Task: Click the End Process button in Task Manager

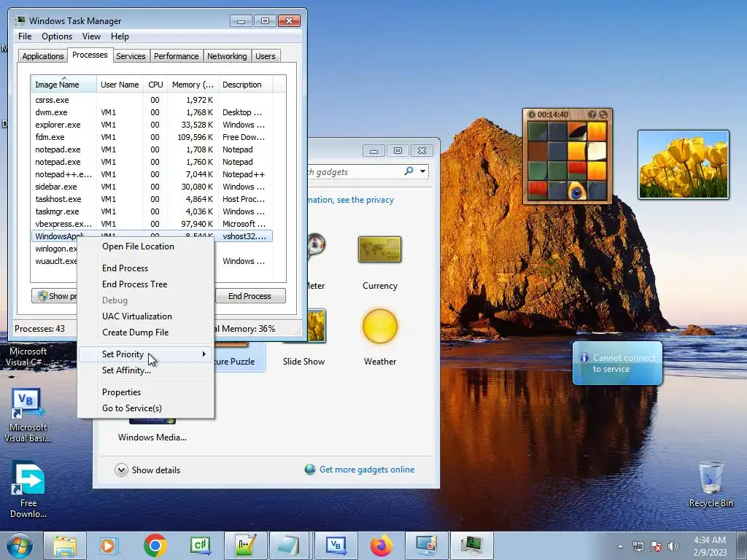Action: (250, 296)
